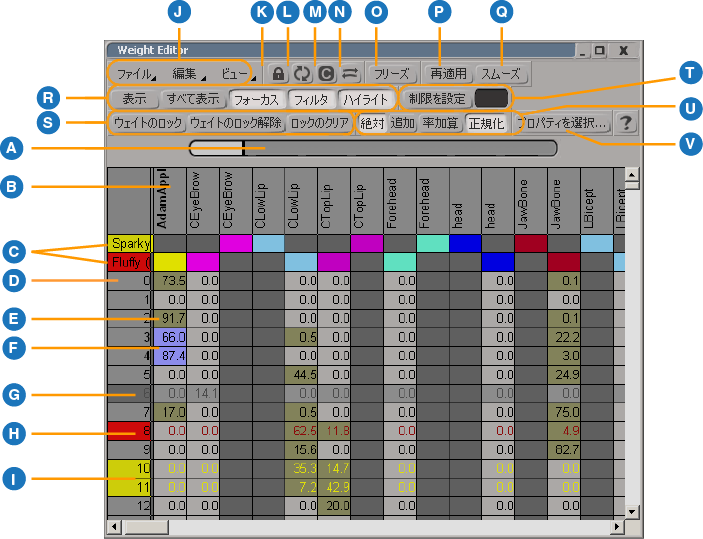Screen dimensions: 703x539
Task: Select red point row 8
Action: (x=130, y=431)
